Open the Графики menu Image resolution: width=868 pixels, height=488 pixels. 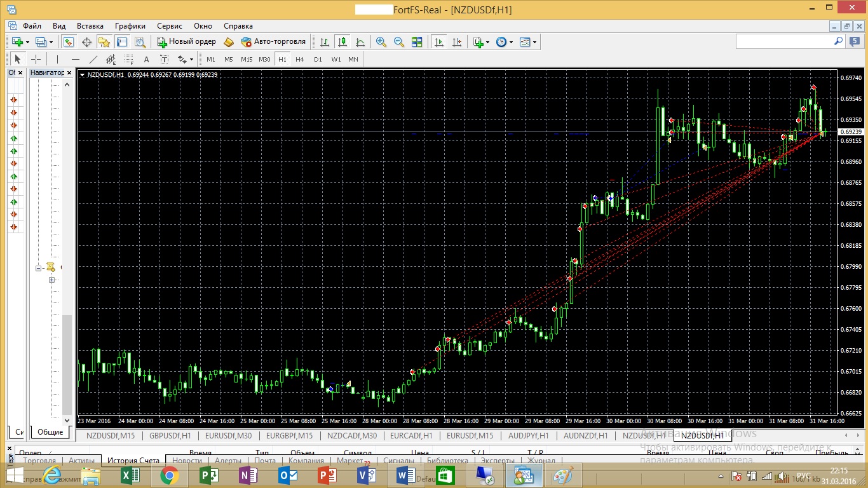130,26
